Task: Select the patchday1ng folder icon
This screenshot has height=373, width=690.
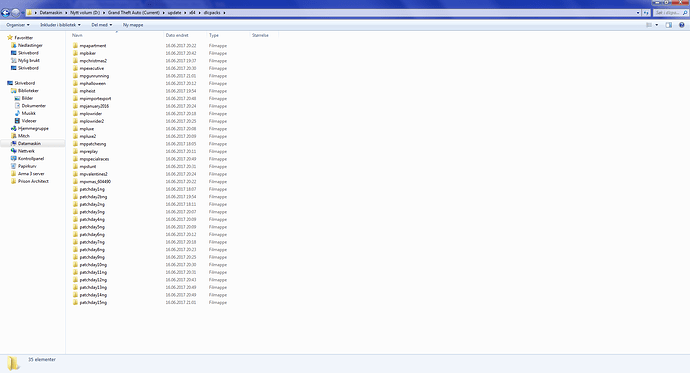Action: 75,189
